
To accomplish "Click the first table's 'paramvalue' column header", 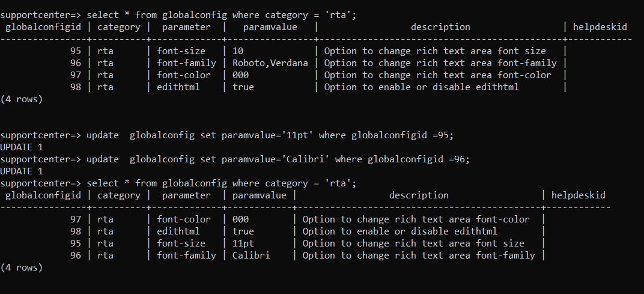I will point(270,27).
